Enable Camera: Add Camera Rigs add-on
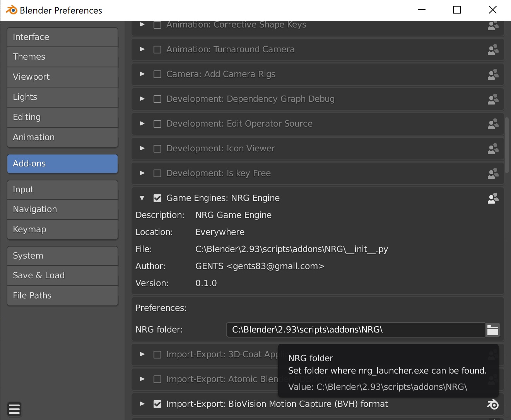The width and height of the screenshot is (511, 420). 157,74
